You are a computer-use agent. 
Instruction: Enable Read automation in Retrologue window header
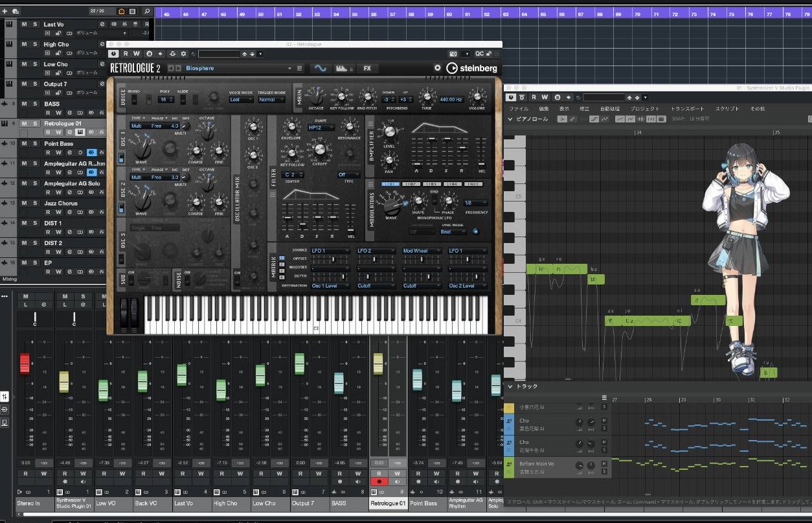tap(126, 54)
